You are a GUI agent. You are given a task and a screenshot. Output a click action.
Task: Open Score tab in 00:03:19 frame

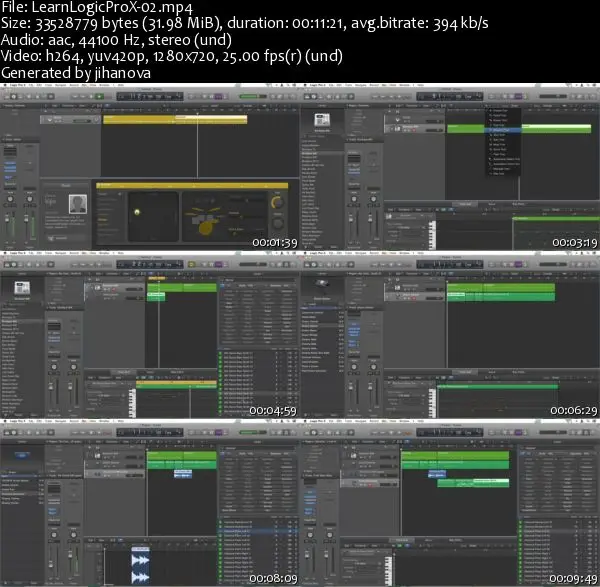pos(492,204)
